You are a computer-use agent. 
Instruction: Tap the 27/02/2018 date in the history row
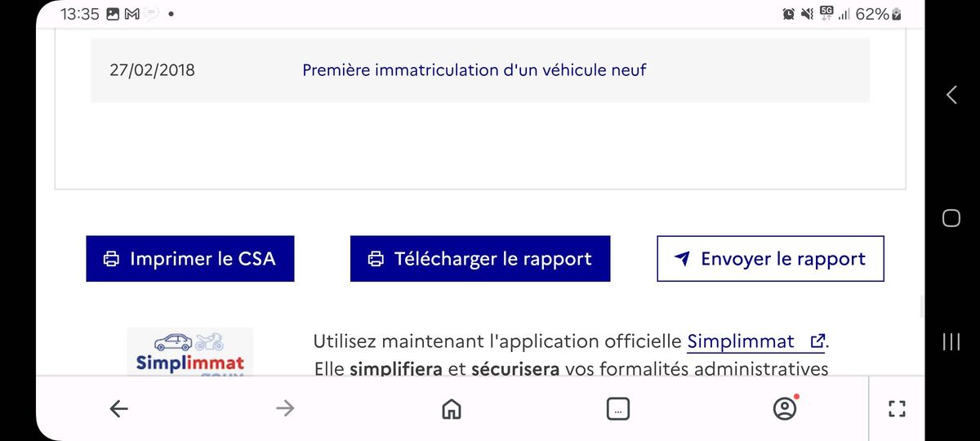coord(153,70)
